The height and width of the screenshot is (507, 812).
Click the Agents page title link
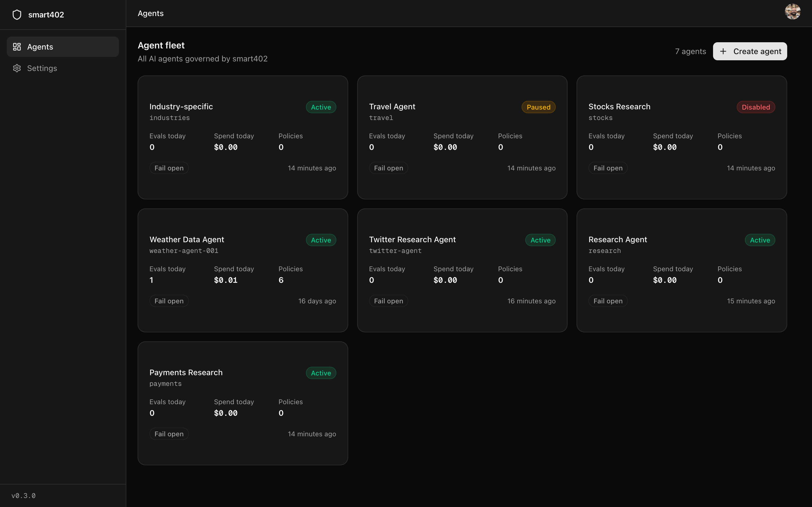click(x=150, y=14)
